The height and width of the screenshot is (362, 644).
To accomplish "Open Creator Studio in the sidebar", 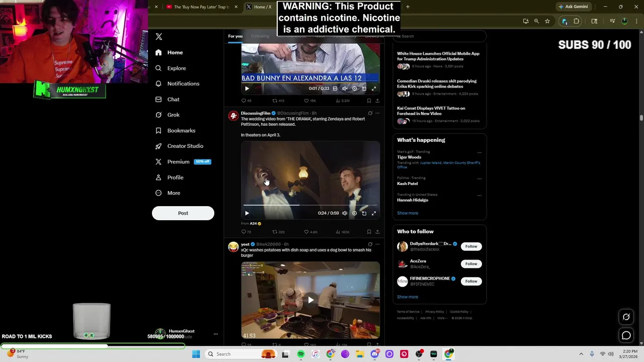I will click(179, 146).
